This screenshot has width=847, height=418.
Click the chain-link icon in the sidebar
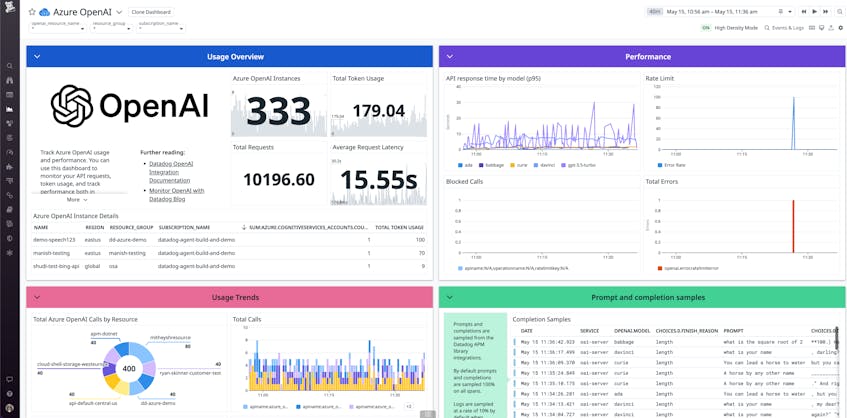[x=9, y=195]
